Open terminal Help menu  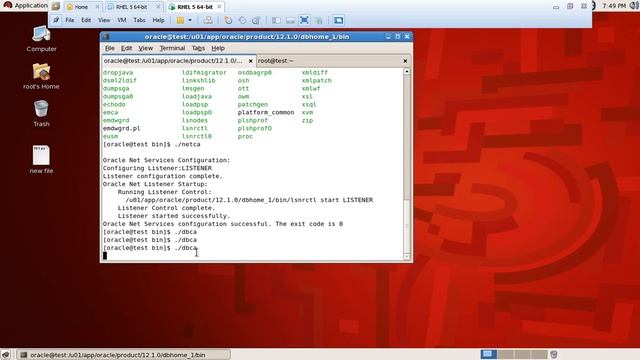[218, 48]
